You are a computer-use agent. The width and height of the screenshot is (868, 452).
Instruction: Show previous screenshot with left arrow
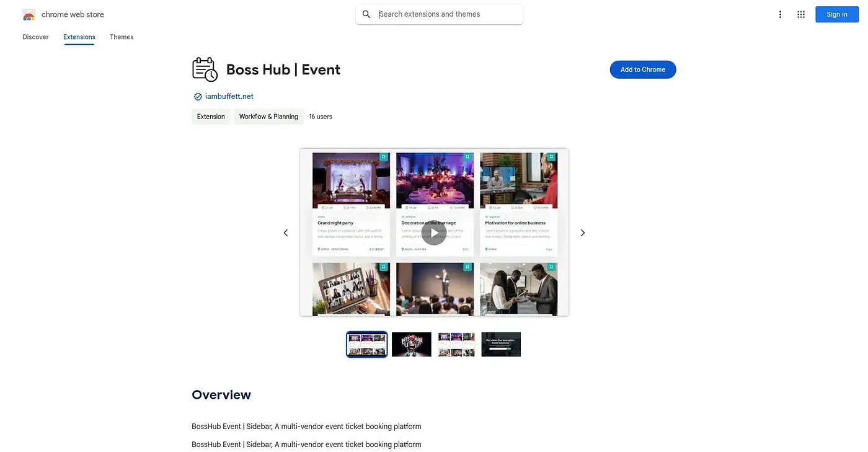[x=286, y=233]
